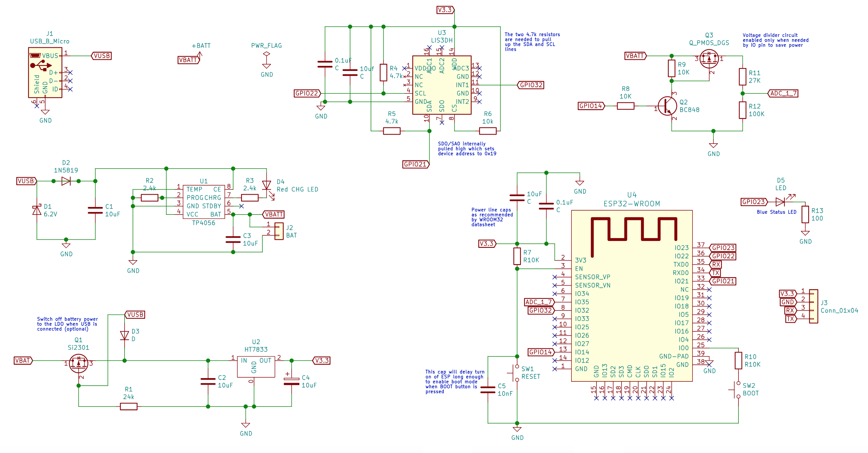Image resolution: width=868 pixels, height=453 pixels.
Task: Select the Q_PMOS_DGS transistor Q3 symbol
Action: (709, 59)
